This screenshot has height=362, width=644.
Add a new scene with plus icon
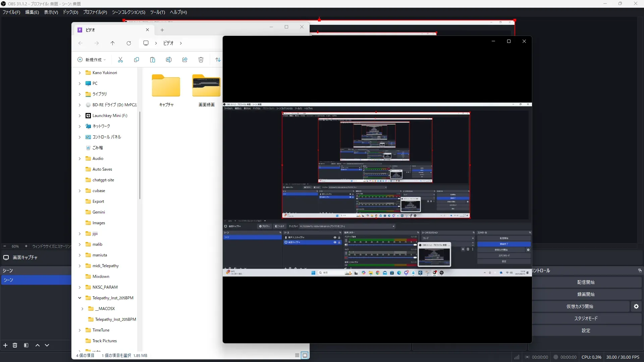pos(5,345)
